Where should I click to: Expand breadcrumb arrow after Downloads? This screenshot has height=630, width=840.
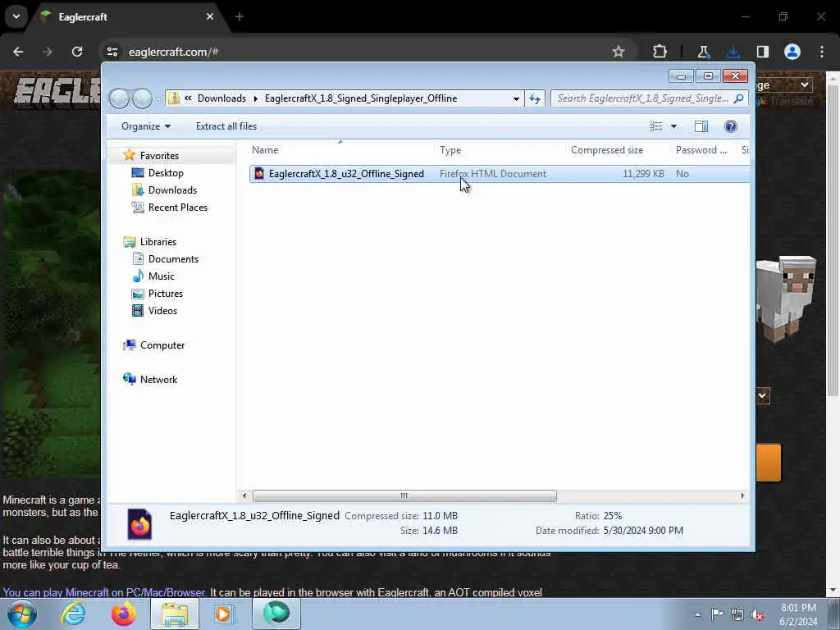(256, 98)
